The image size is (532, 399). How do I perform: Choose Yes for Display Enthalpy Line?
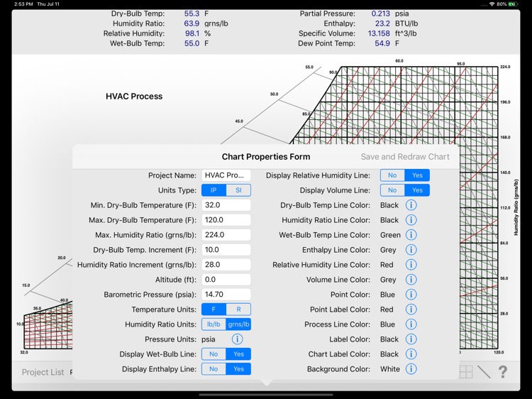point(238,369)
